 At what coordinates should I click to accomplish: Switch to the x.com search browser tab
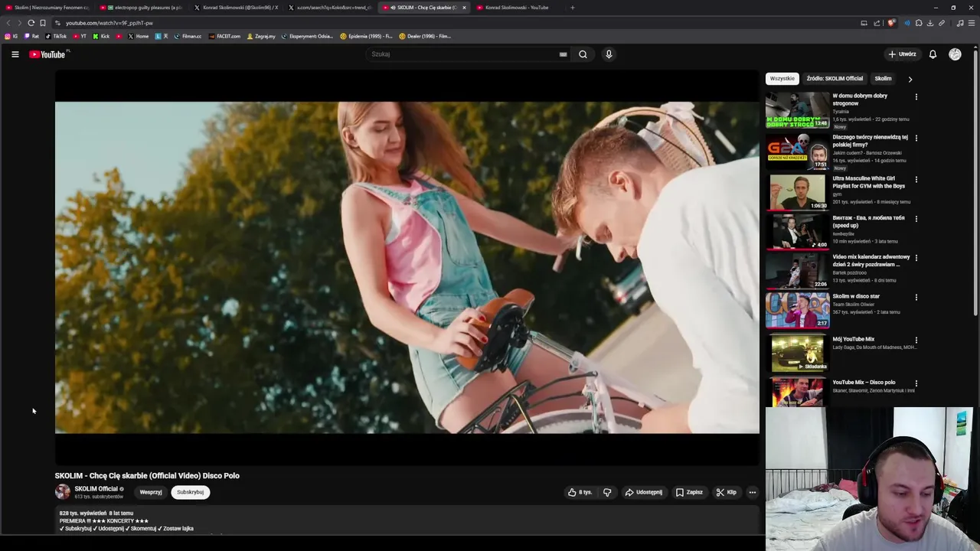(329, 8)
